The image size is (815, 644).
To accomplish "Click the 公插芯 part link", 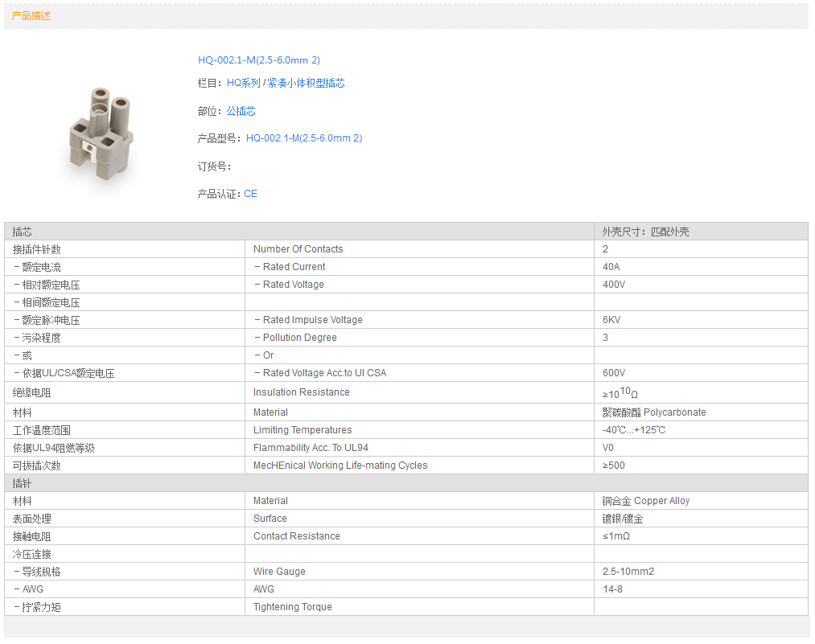I will tap(241, 111).
